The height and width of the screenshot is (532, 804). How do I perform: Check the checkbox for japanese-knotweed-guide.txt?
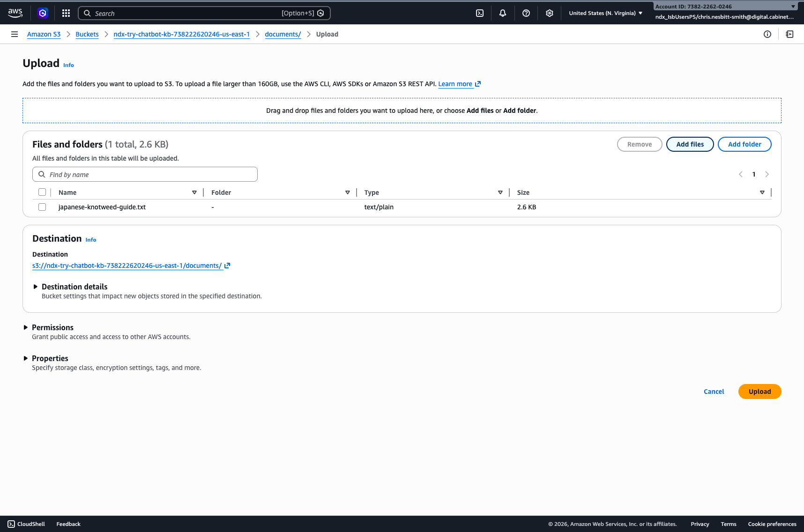pos(42,207)
